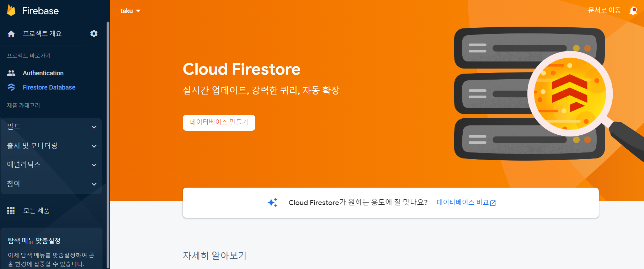Click the 자세히 알아보기 heading
The height and width of the screenshot is (269, 644).
(215, 255)
